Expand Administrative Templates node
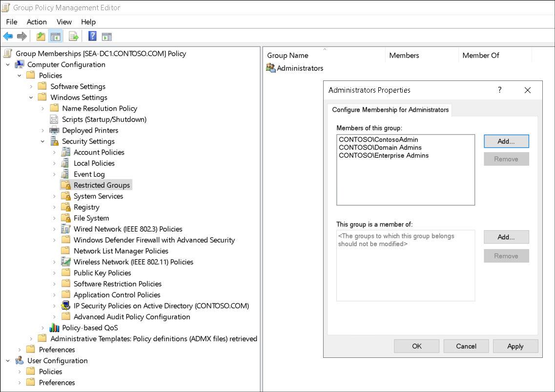 tap(31, 339)
